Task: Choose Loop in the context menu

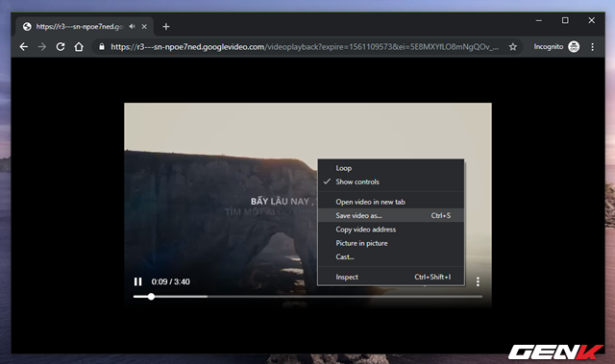Action: coord(391,168)
